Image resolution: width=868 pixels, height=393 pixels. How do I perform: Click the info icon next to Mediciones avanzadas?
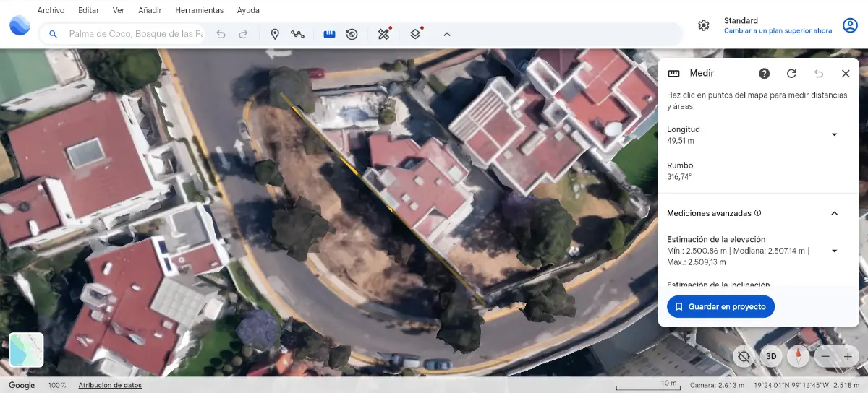point(758,213)
